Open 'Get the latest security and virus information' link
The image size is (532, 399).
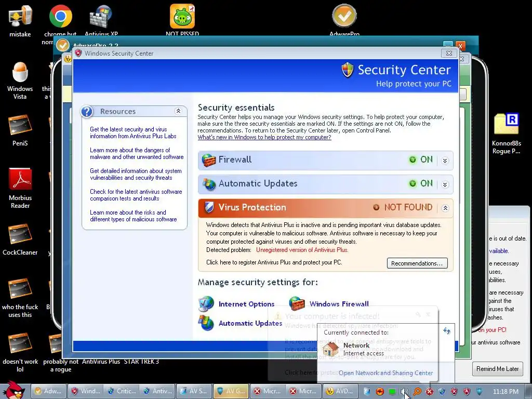(133, 132)
